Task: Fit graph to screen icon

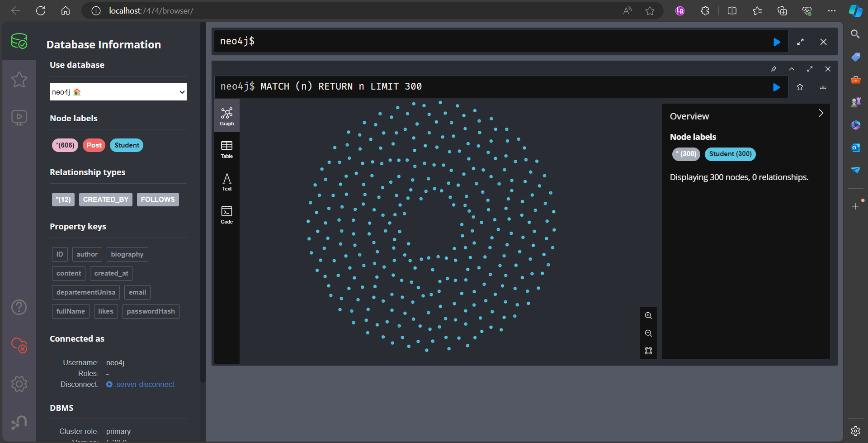Action: tap(648, 351)
